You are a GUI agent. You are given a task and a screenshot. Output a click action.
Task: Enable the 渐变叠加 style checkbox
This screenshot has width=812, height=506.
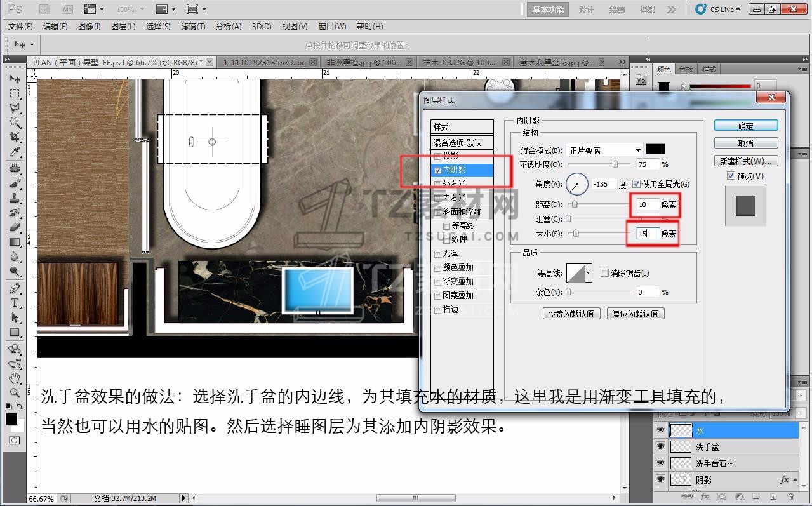pos(437,282)
